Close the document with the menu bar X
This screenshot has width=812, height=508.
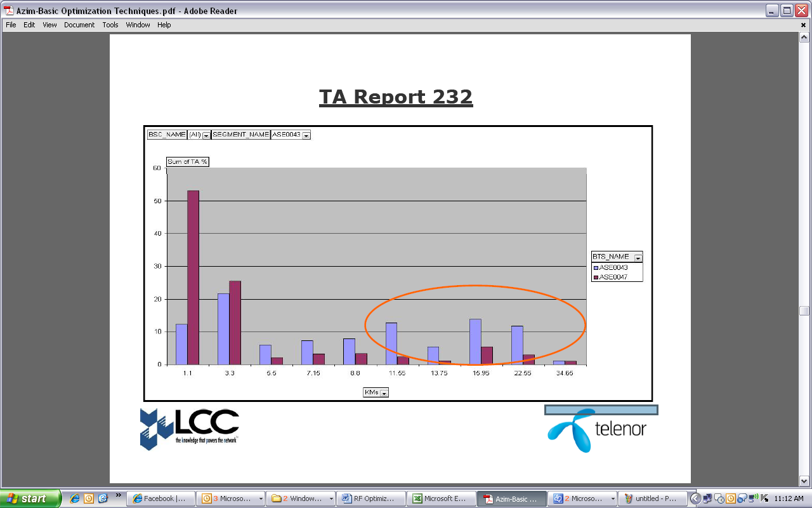(x=803, y=25)
